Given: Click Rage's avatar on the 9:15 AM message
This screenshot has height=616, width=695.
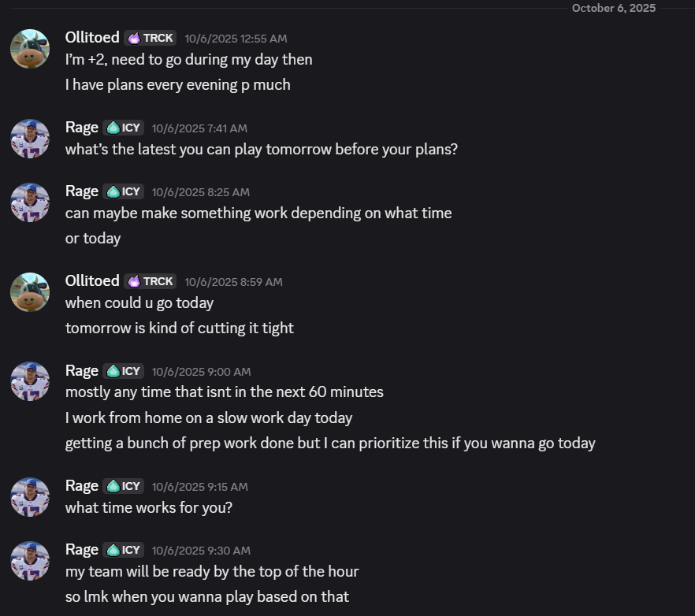Looking at the screenshot, I should pos(30,497).
